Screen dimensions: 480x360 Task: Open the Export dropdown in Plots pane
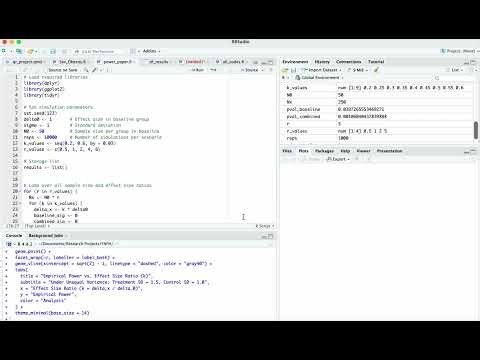338,159
